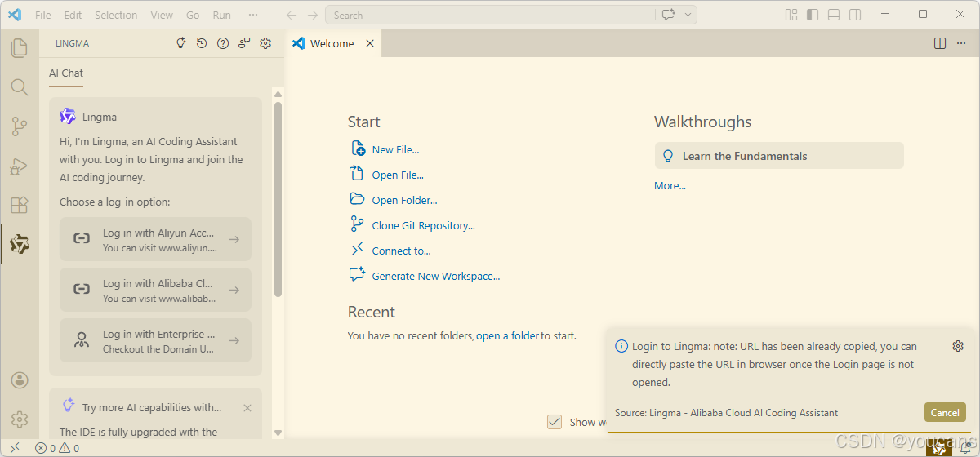Dismiss the 'Try more AI capabilities' card
The width and height of the screenshot is (980, 457).
tap(247, 407)
